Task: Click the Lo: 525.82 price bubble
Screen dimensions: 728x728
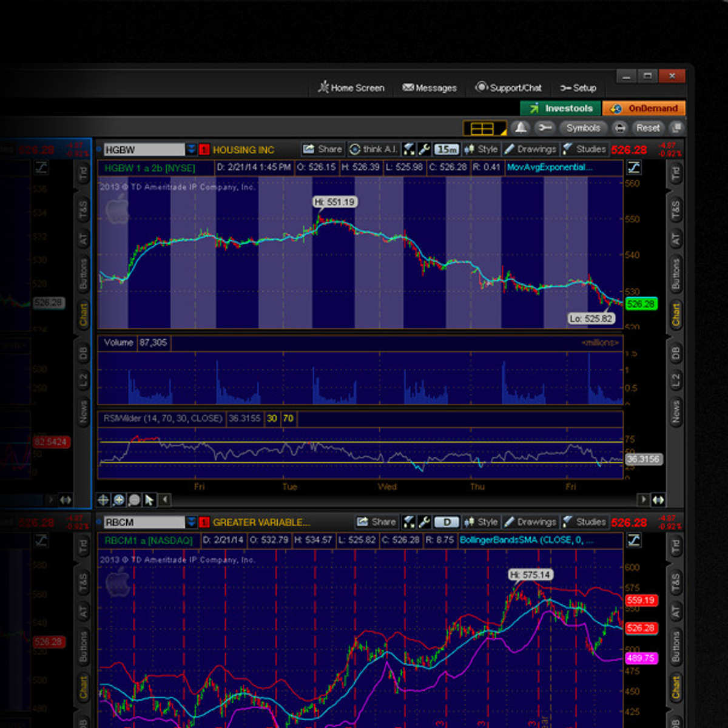Action: click(591, 318)
